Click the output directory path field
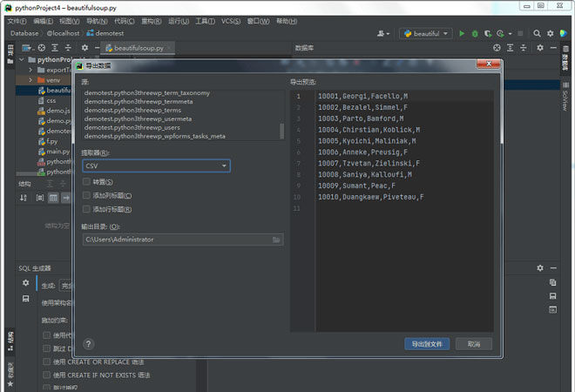The height and width of the screenshot is (392, 575). click(x=183, y=240)
